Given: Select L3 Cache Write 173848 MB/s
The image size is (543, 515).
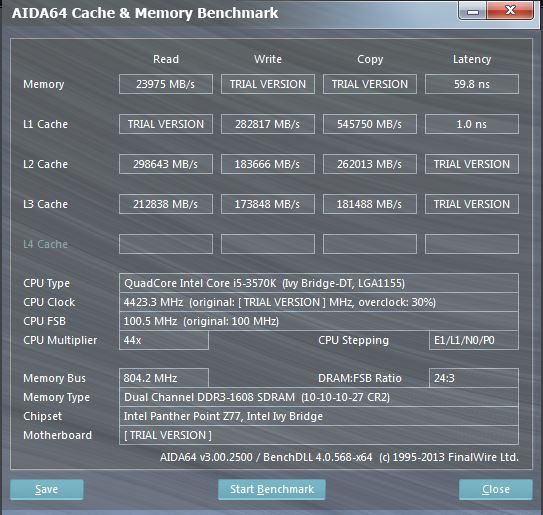Looking at the screenshot, I should click(x=268, y=204).
